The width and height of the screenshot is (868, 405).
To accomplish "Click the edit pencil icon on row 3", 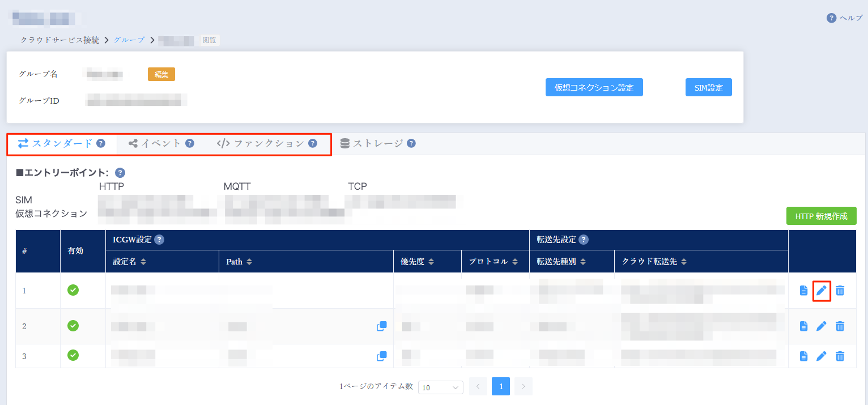I will tap(822, 356).
